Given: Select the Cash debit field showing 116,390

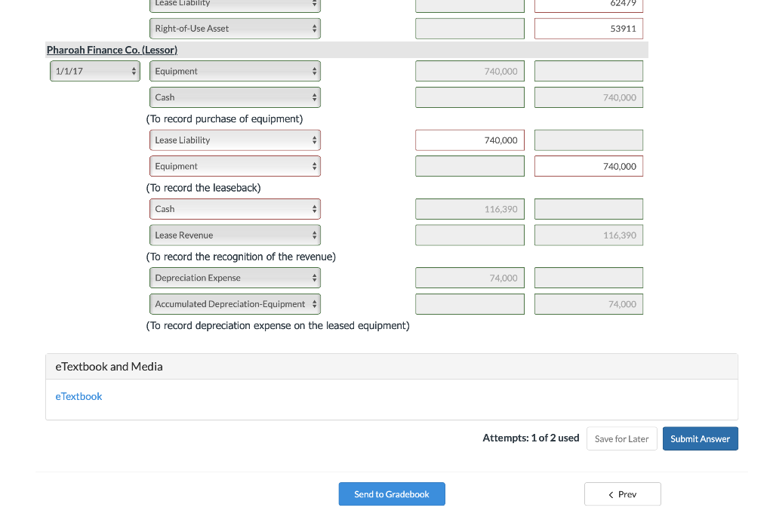Looking at the screenshot, I should (x=470, y=209).
